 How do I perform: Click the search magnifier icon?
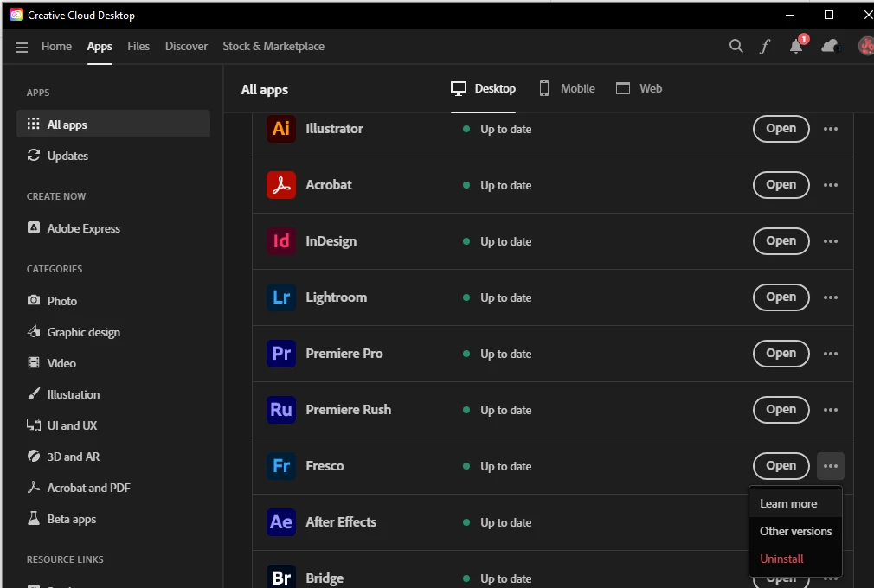[x=736, y=46]
